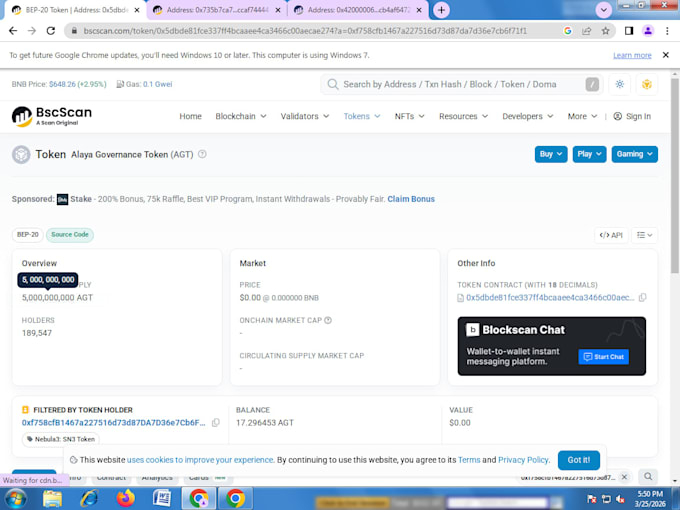Click the Claim Bonus sponsored link

point(411,199)
